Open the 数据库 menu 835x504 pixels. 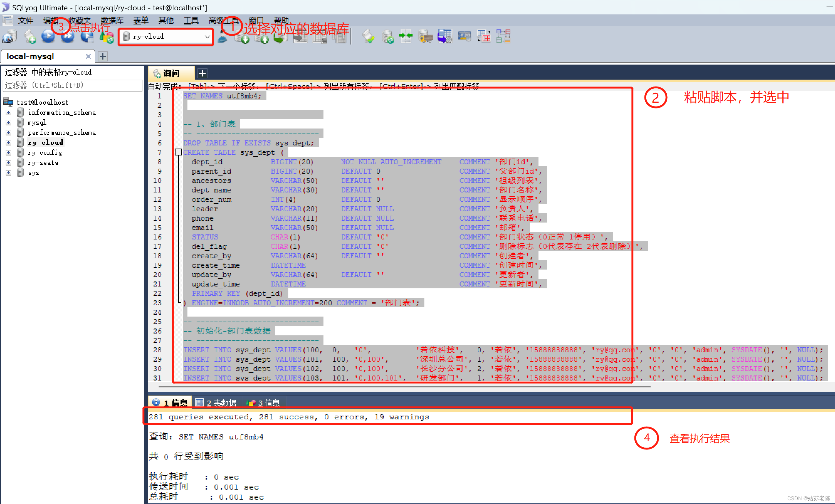(x=112, y=20)
